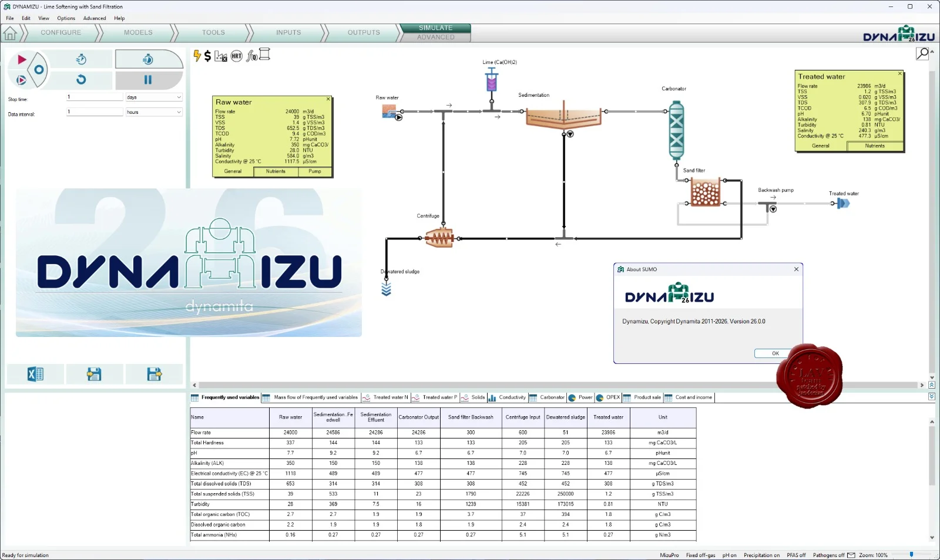This screenshot has width=940, height=560.
Task: Go to the OUTPUTS step
Action: [364, 33]
